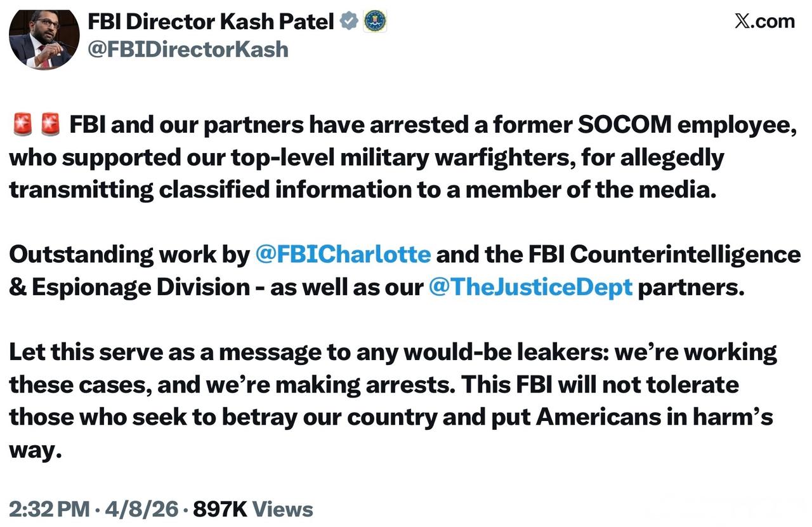This screenshot has width=812, height=527.
Task: Visit the @FBICharlotte mention
Action: tap(343, 255)
